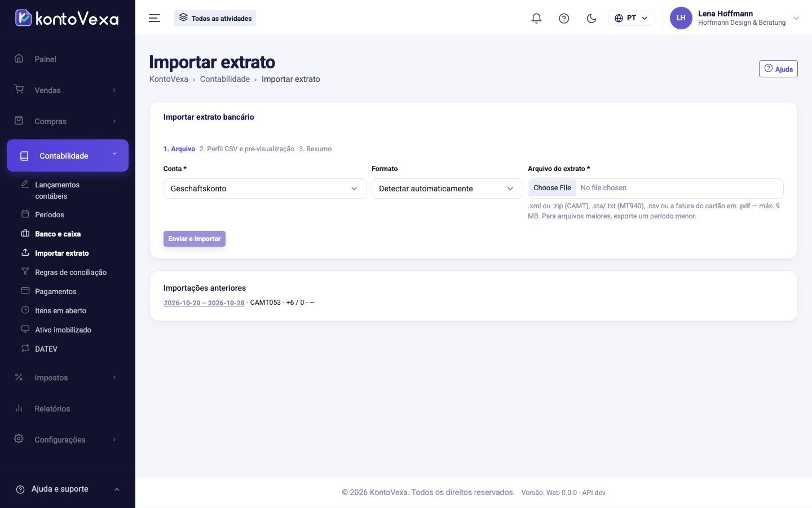Open the help question-mark icon in top bar

pyautogui.click(x=564, y=18)
